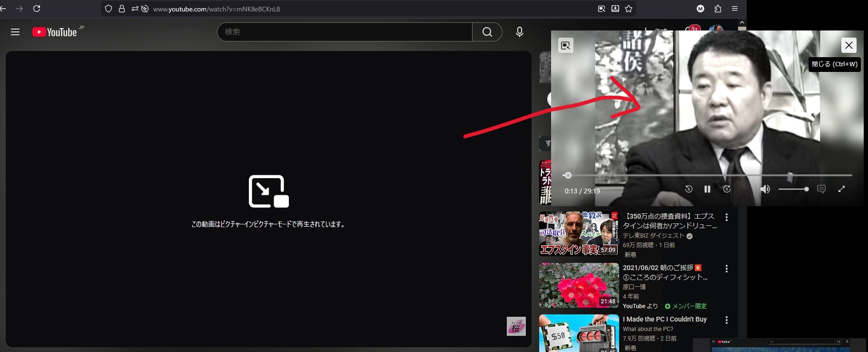Screen dimensions: 868x352
Task: Skip back 5 seconds in the PiP player
Action: click(689, 189)
